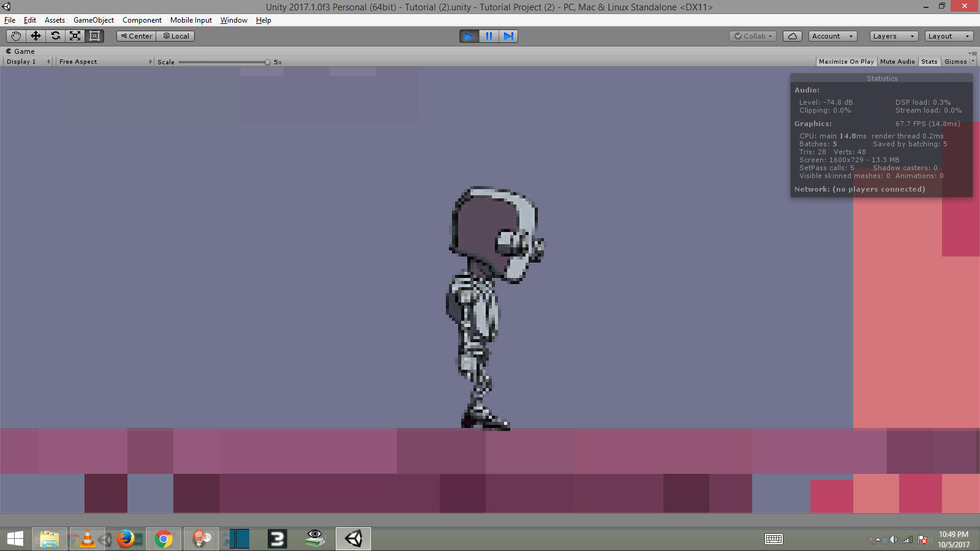Show hidden system tray icons
The width and height of the screenshot is (980, 551).
pyautogui.click(x=878, y=539)
